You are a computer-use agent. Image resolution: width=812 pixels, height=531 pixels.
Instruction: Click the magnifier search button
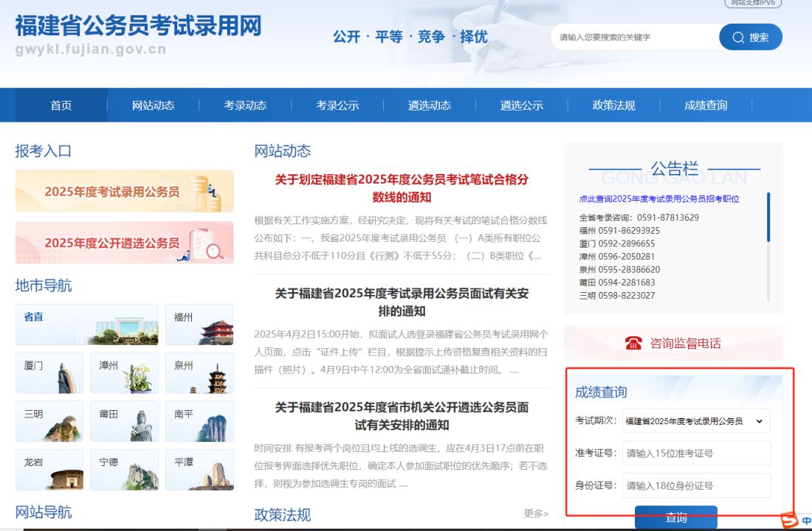click(x=751, y=37)
